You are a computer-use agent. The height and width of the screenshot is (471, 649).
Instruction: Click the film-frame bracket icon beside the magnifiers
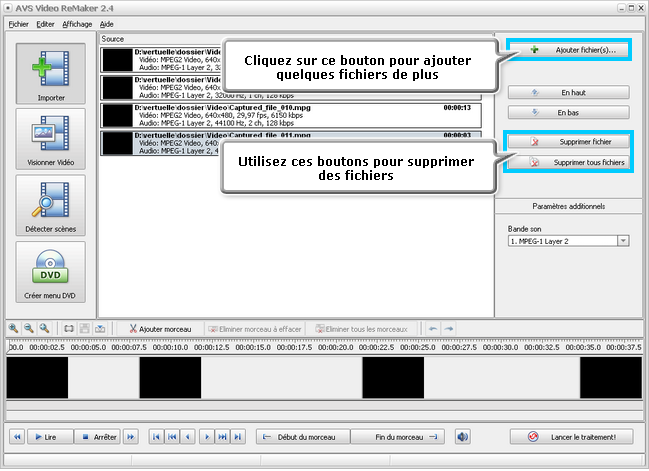(69, 329)
